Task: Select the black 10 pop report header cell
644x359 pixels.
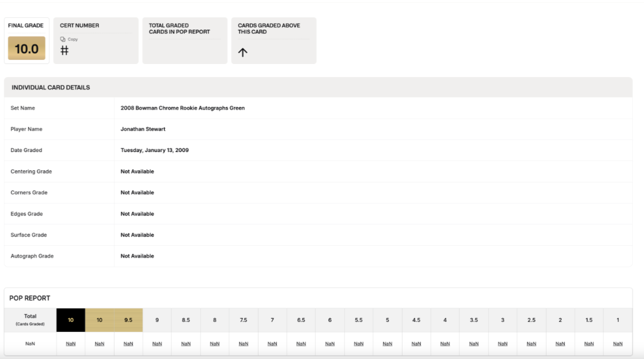Action: (71, 320)
